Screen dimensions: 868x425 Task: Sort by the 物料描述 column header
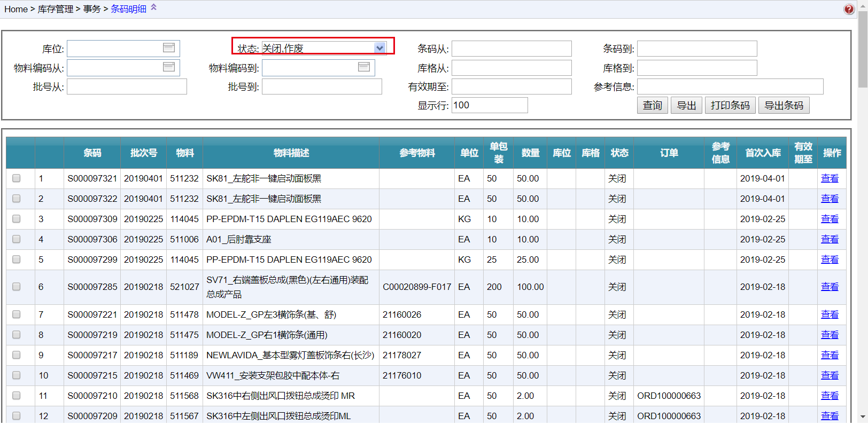[x=291, y=153]
